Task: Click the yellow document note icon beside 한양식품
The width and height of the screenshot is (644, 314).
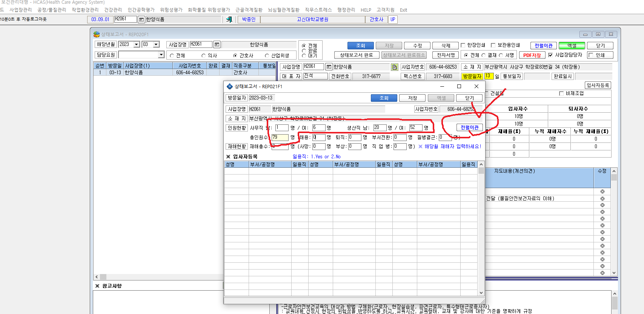Action: click(x=395, y=67)
